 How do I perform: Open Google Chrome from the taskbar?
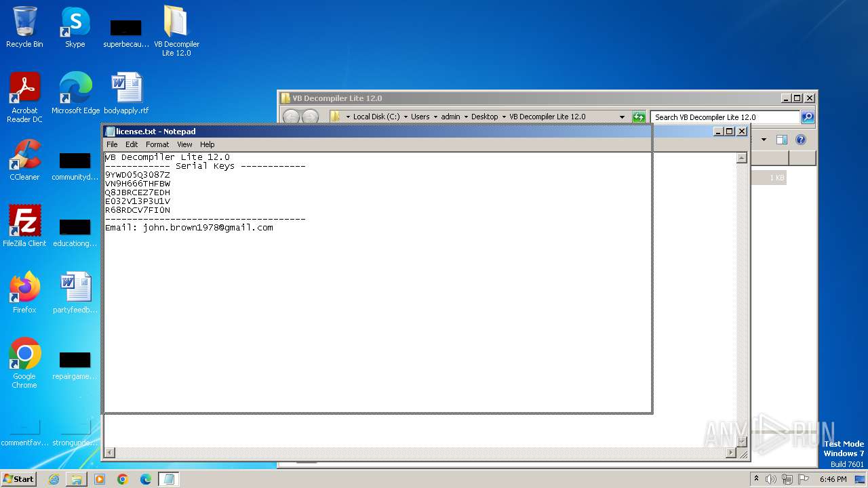pyautogui.click(x=123, y=479)
